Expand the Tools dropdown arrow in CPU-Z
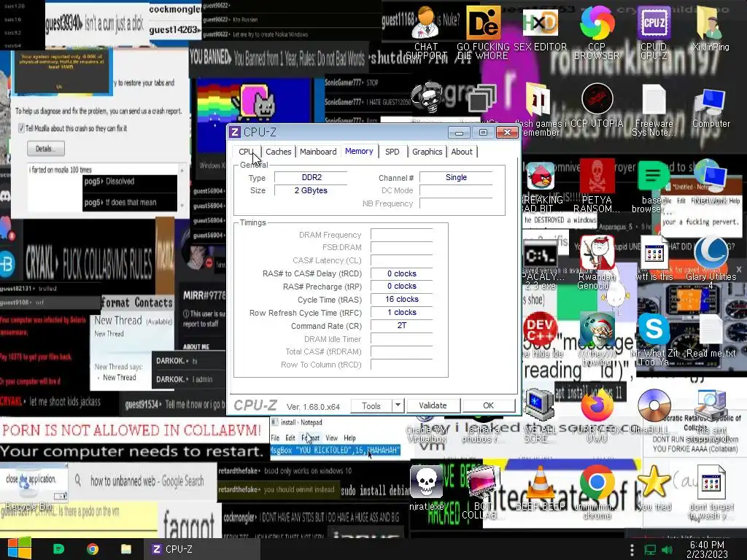 point(398,405)
